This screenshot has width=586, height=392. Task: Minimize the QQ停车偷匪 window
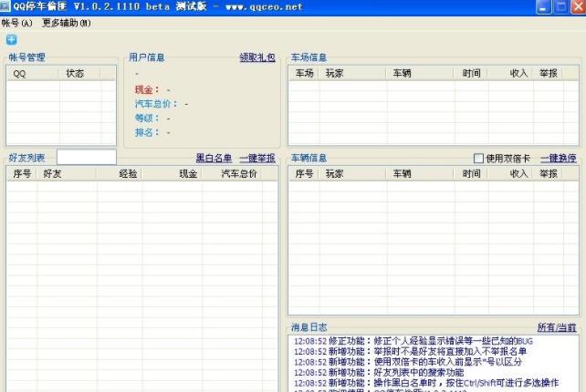[543, 7]
